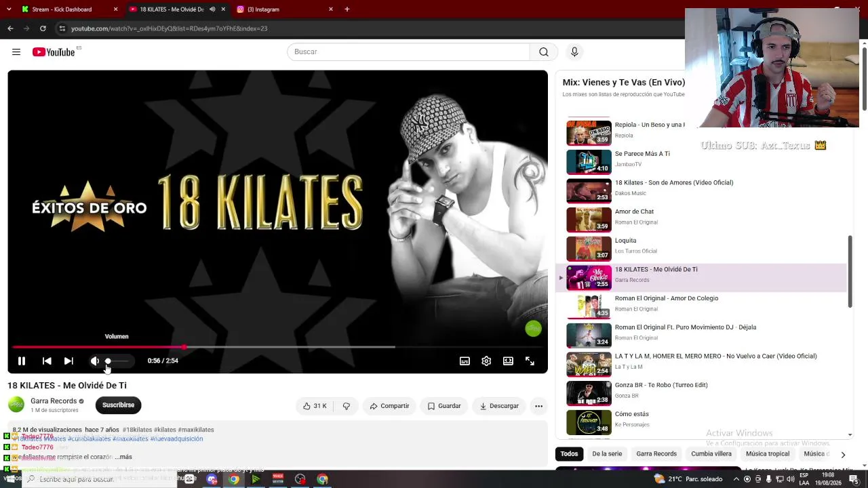
Task: Focus the Buscar search field
Action: pos(408,52)
